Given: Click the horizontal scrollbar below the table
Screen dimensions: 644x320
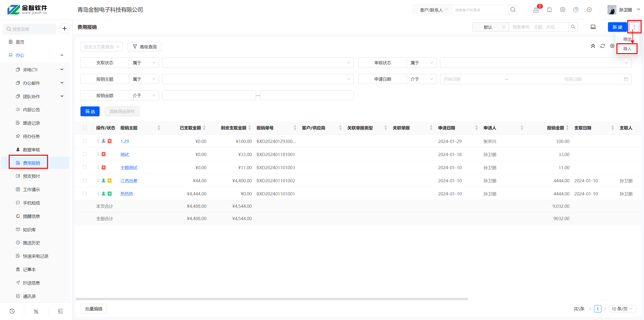Looking at the screenshot, I should tap(272, 299).
